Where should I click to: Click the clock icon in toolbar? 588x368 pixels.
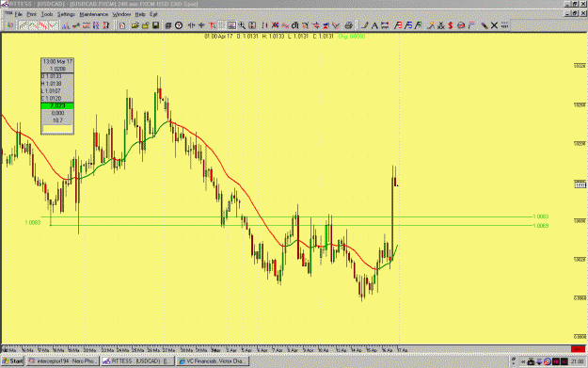pos(179,25)
